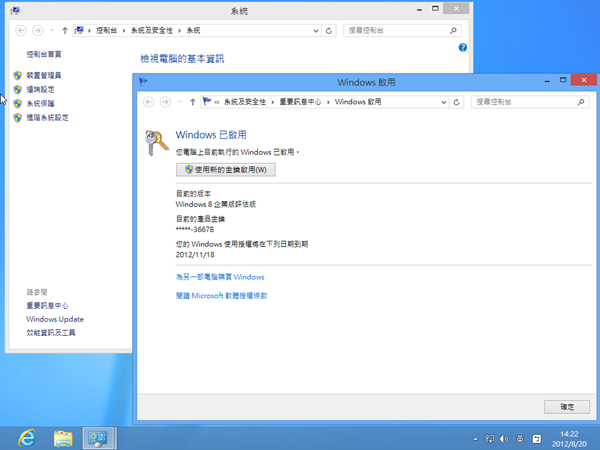Open File Explorer from the taskbar
The width and height of the screenshot is (600, 450).
(63, 437)
